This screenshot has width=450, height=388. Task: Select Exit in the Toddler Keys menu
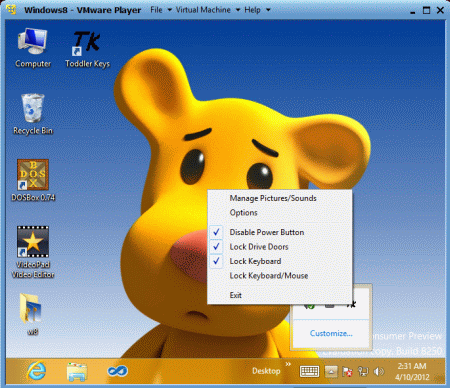[x=279, y=295]
